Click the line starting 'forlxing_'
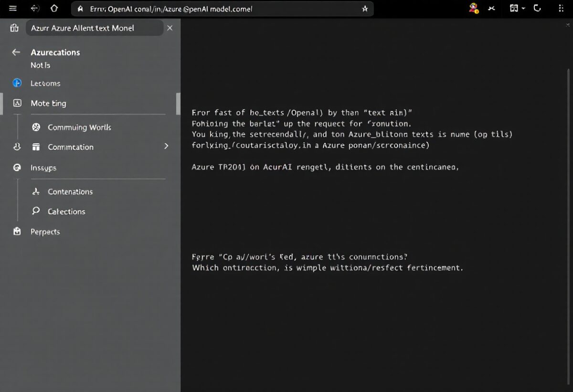This screenshot has width=573, height=392. (310, 145)
